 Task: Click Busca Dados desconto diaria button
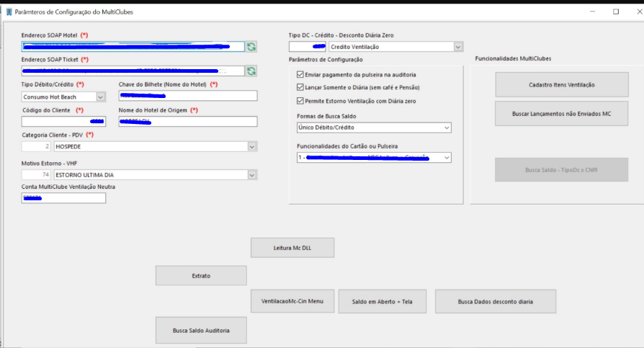tap(496, 302)
